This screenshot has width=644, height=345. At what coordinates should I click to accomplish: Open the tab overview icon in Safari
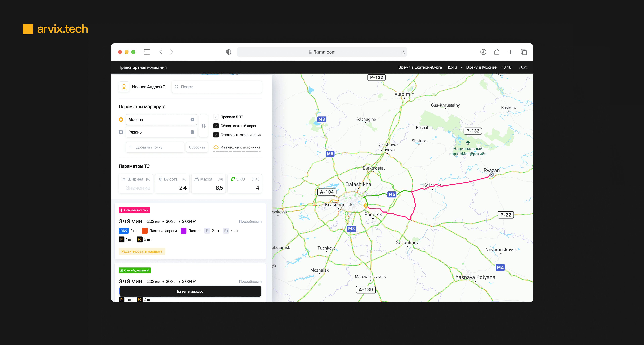click(x=524, y=52)
